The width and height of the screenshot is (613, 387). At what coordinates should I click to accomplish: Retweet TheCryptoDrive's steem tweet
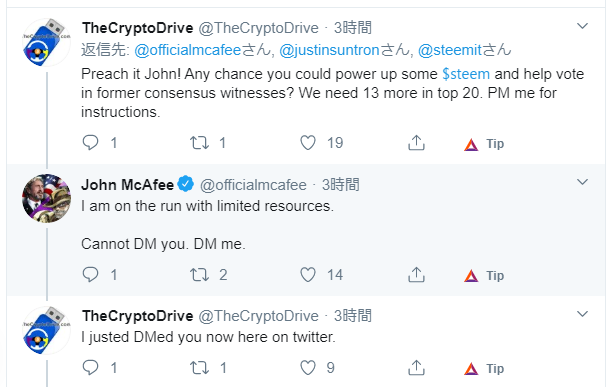(199, 143)
